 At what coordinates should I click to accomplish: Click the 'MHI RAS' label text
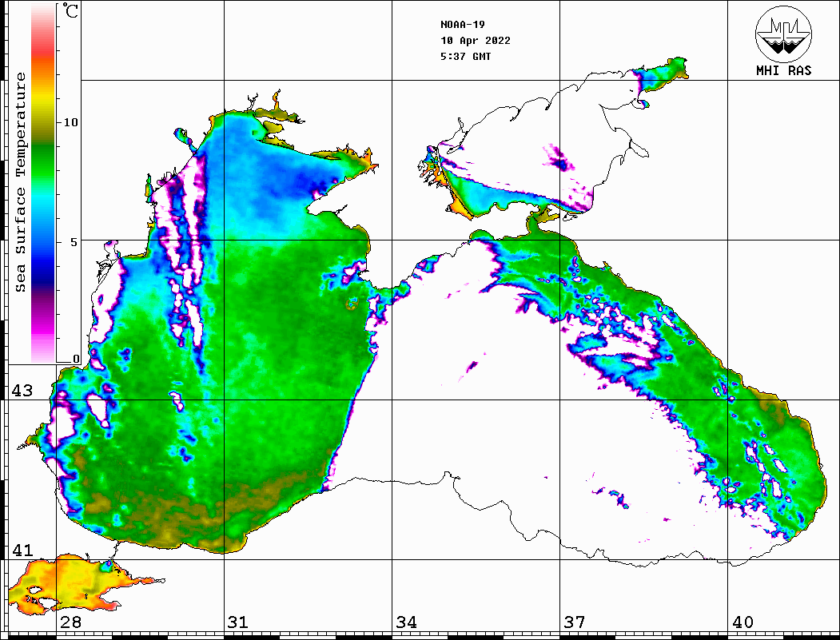(x=783, y=70)
